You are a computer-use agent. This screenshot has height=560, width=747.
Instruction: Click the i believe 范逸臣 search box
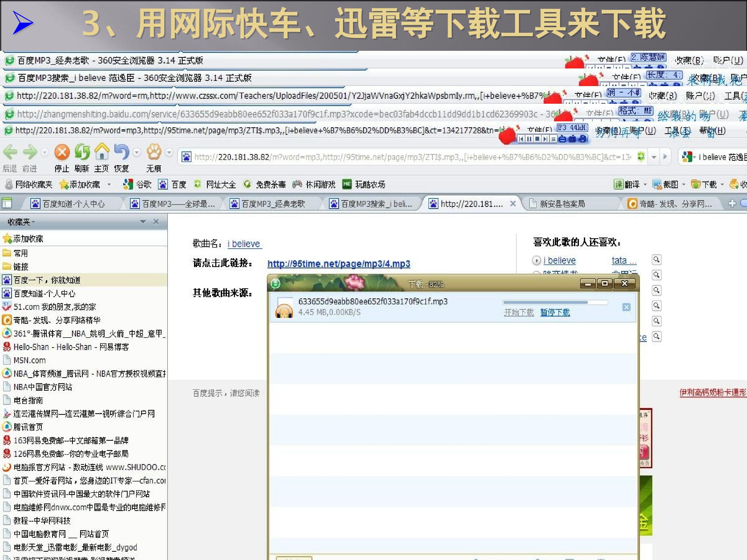pos(722,157)
